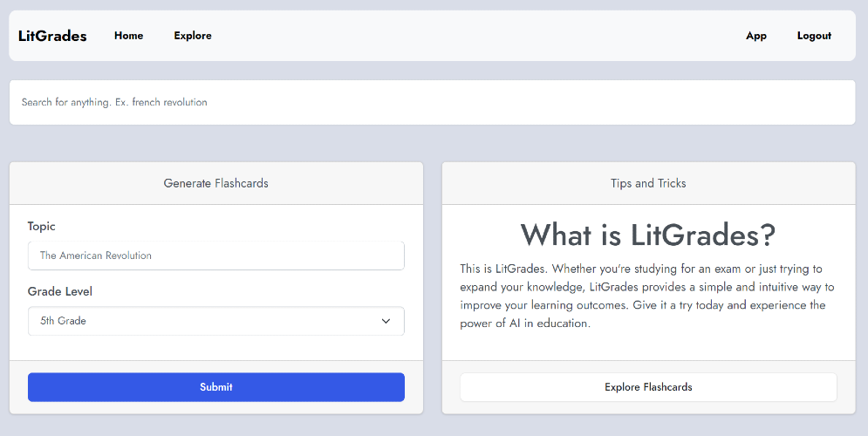Viewport: 868px width, 436px height.
Task: Click the 'What is LitGrades?' heading
Action: (648, 235)
